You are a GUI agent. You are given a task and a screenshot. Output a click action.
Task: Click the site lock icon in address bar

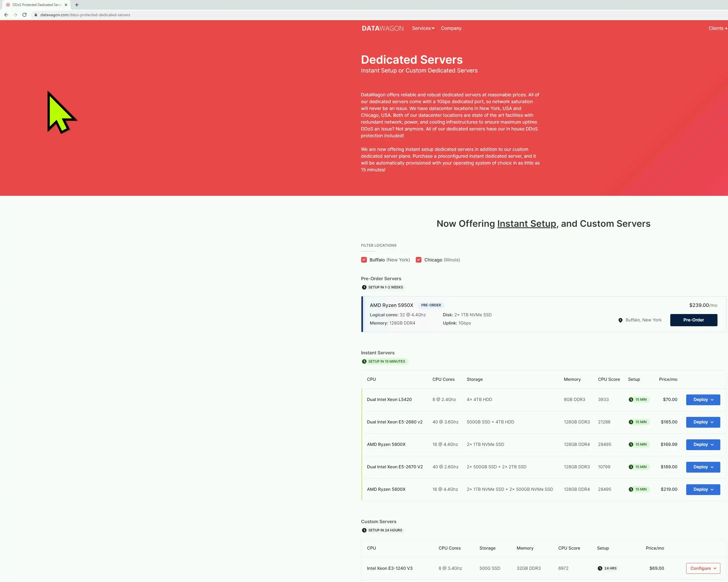tap(36, 15)
